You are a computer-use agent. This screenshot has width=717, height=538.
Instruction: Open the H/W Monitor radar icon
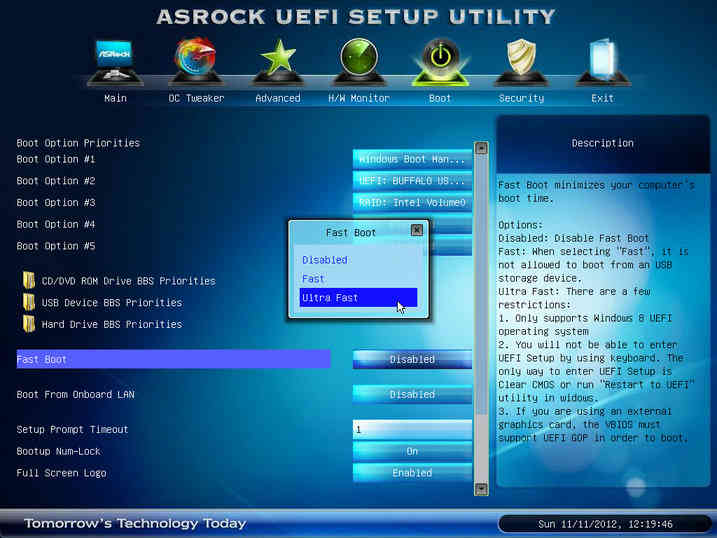click(359, 62)
